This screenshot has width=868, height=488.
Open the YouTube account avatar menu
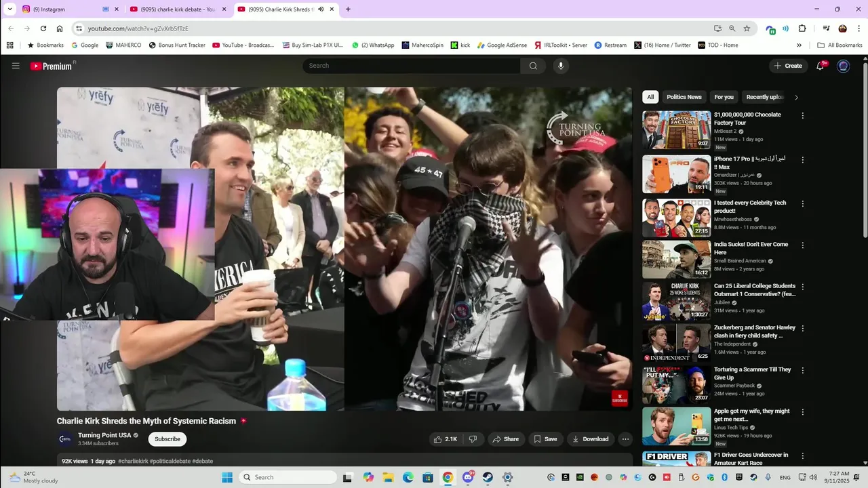pos(844,66)
